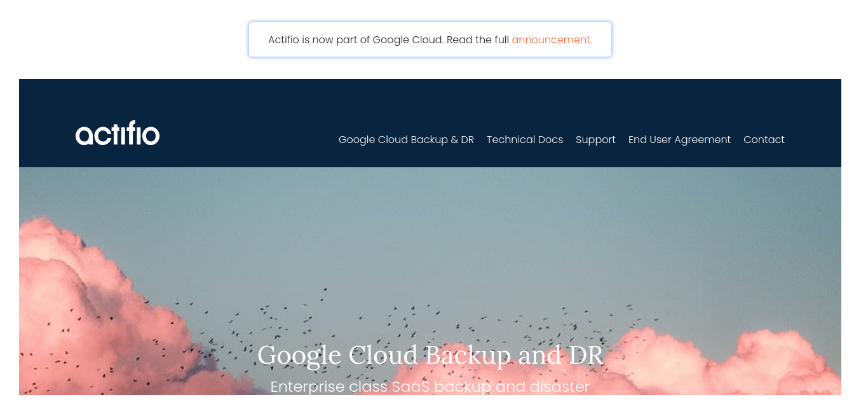View the End User Agreement

679,140
